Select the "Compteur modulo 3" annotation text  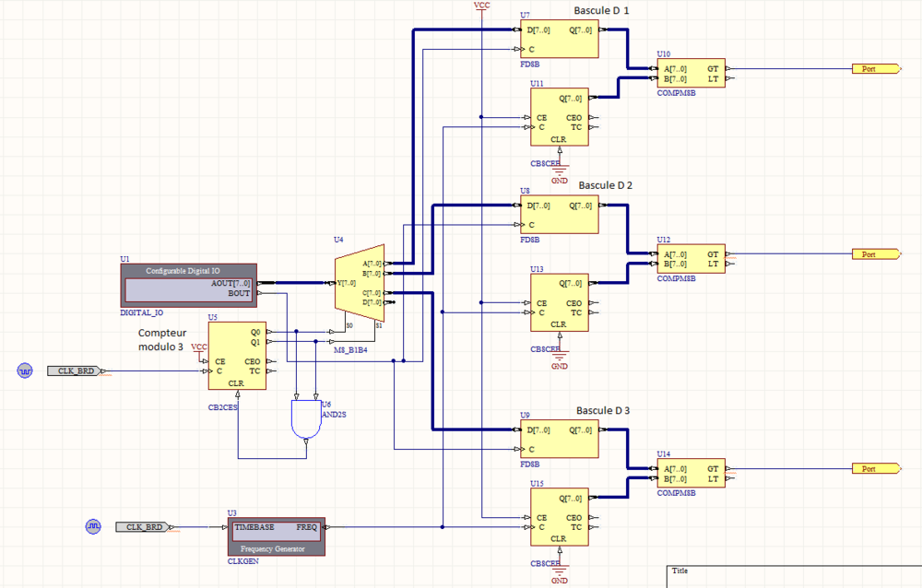click(x=161, y=338)
